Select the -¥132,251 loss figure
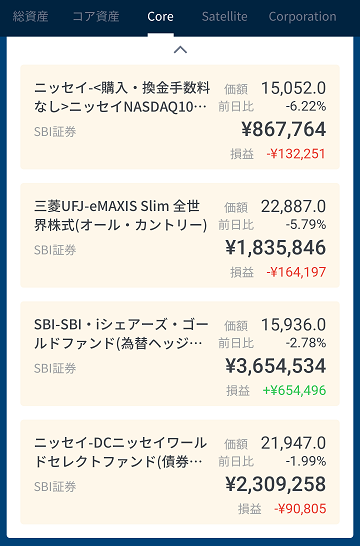The height and width of the screenshot is (546, 360). point(296,154)
